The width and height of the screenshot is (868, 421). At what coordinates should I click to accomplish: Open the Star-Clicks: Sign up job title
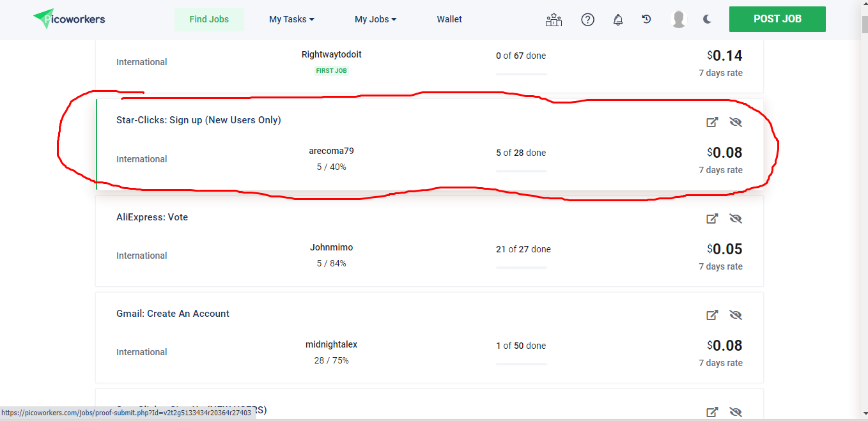pos(199,120)
